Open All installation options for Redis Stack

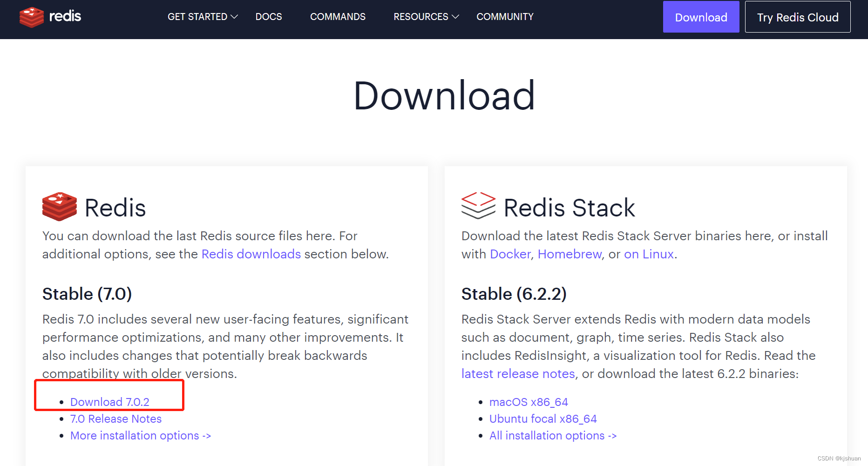coord(553,435)
